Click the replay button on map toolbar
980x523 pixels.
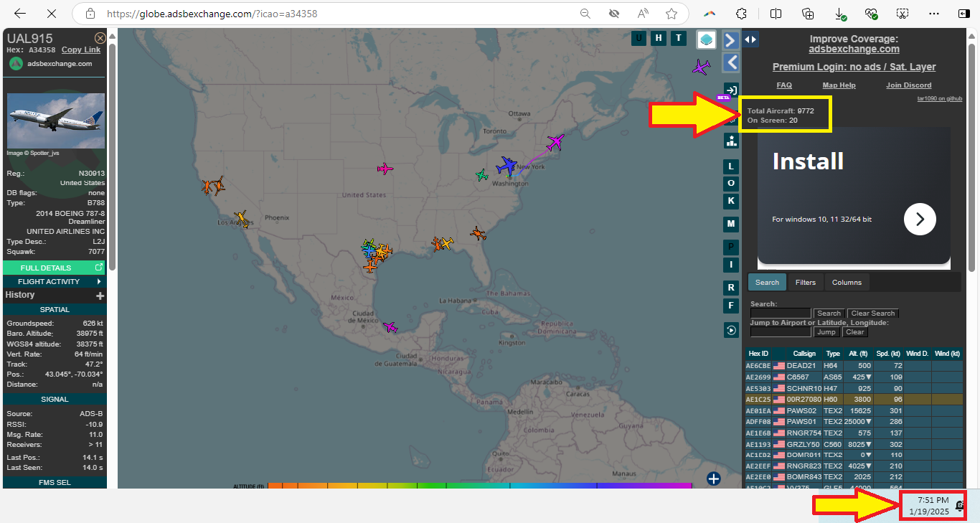[731, 330]
